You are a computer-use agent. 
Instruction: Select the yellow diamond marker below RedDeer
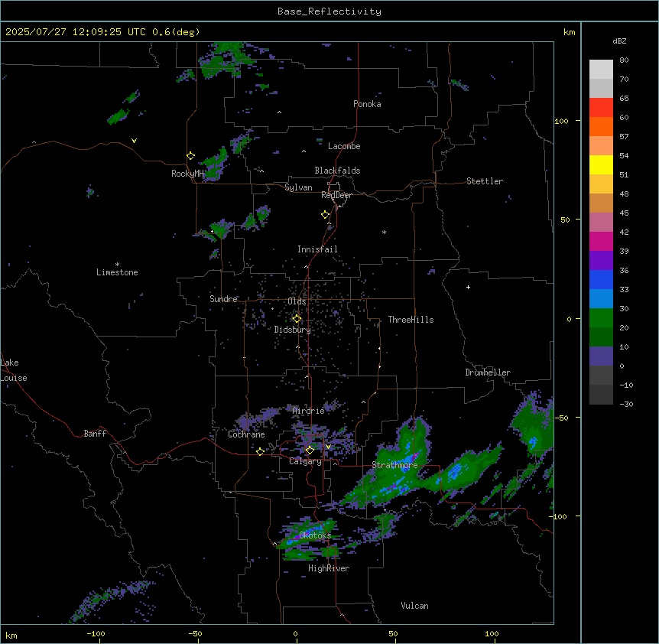tap(326, 215)
